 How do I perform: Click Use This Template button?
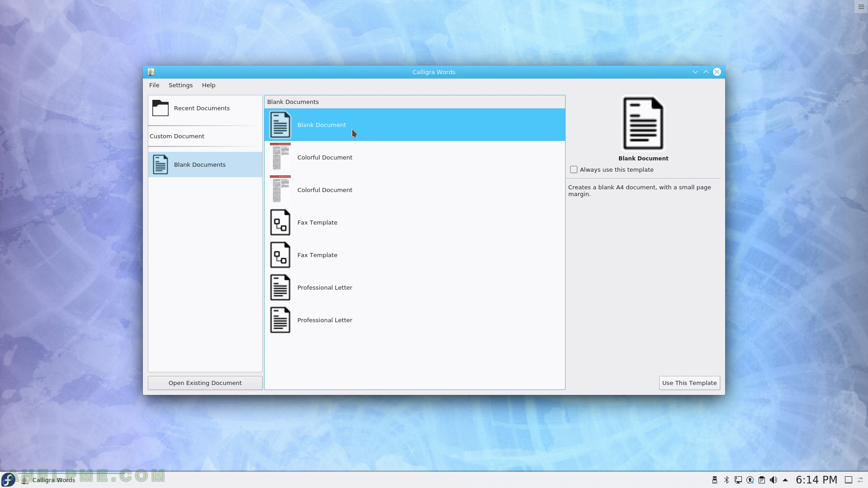(689, 383)
